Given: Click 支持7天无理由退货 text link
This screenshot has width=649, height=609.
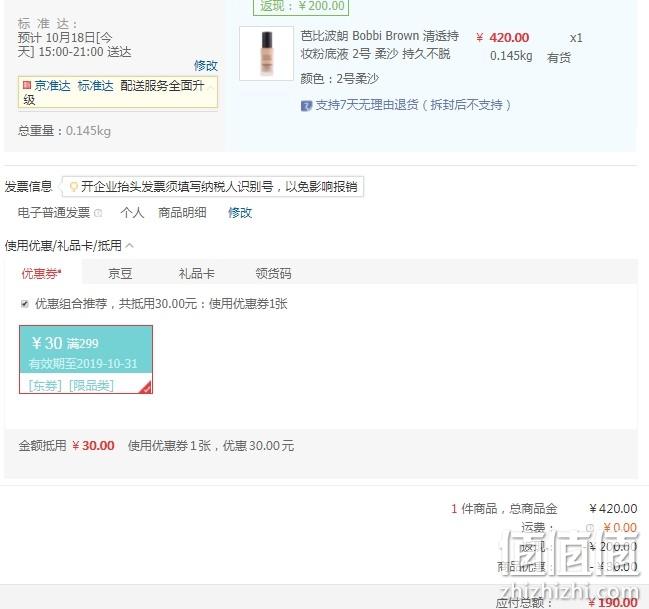Looking at the screenshot, I should pos(413,105).
